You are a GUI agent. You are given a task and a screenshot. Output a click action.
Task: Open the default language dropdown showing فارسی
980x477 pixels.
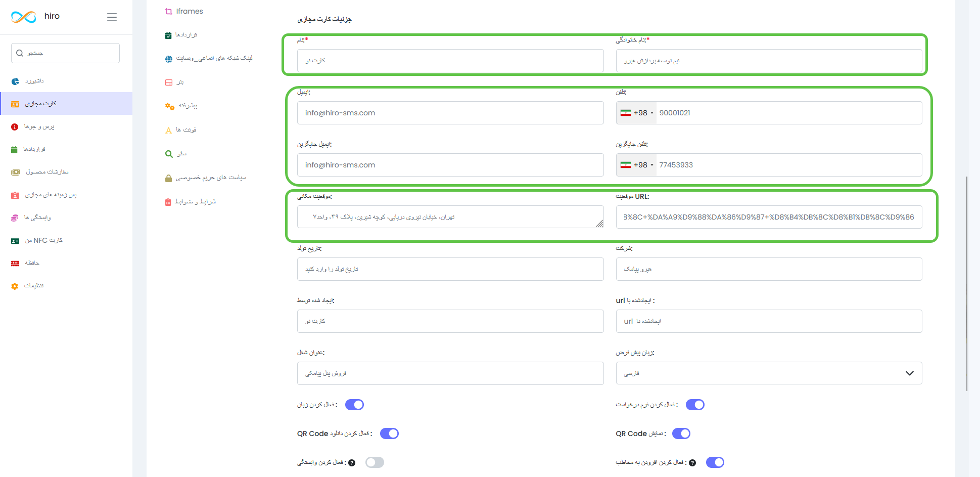coord(768,373)
